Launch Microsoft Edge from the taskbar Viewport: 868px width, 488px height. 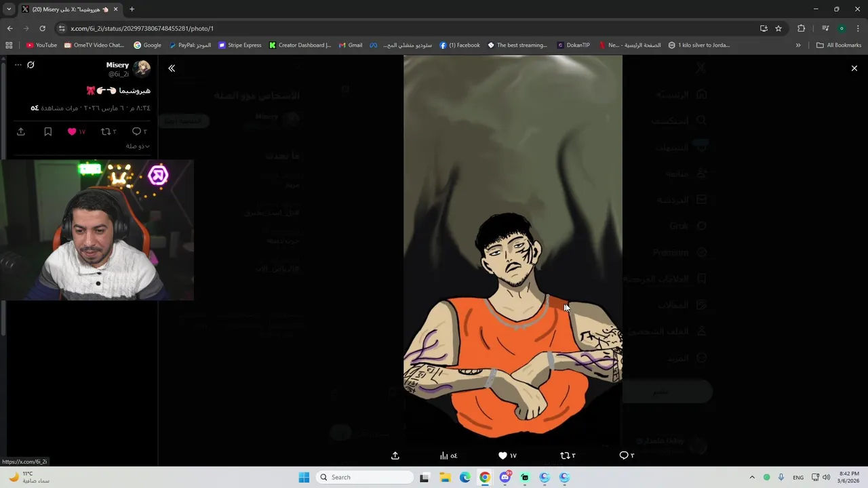click(x=465, y=477)
